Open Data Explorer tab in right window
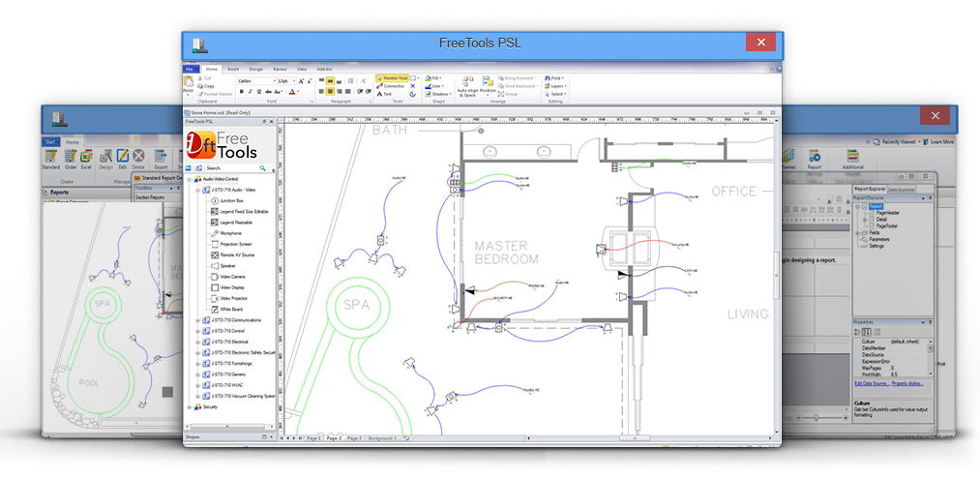The width and height of the screenshot is (980, 479). pos(902,189)
